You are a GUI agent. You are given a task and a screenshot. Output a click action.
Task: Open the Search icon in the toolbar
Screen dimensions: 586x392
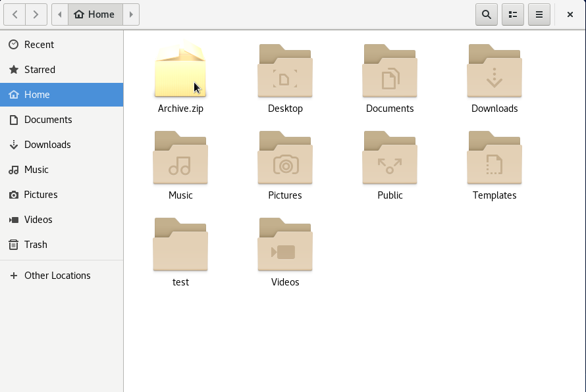click(486, 14)
